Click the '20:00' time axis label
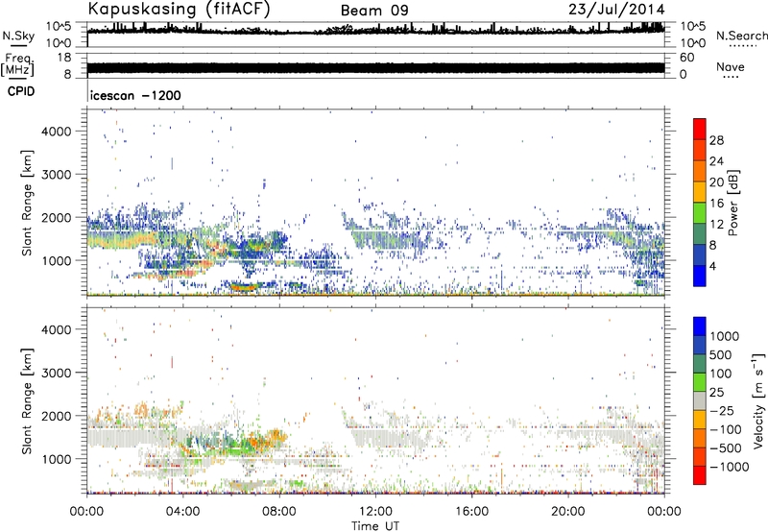Viewport: 768px width, 532px height. pos(567,512)
